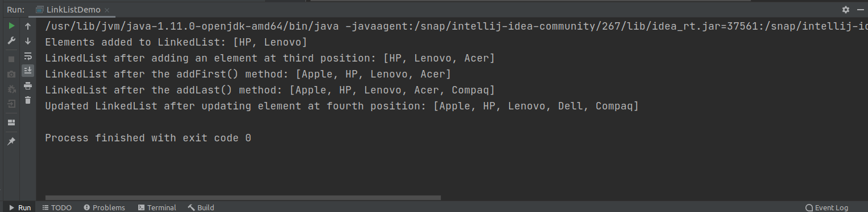Close the LinkListDemo tab
This screenshot has width=868, height=212.
(x=108, y=10)
